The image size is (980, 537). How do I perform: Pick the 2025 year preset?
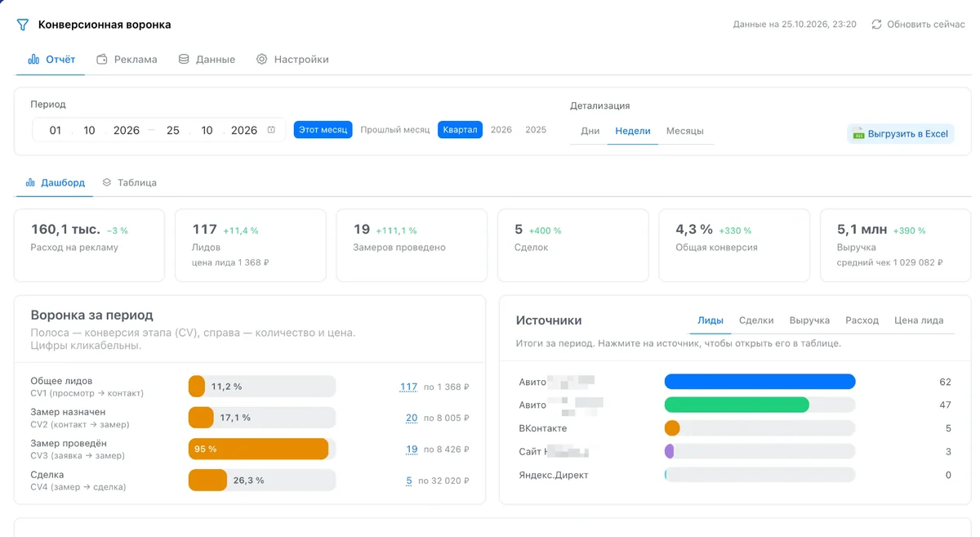coord(536,130)
